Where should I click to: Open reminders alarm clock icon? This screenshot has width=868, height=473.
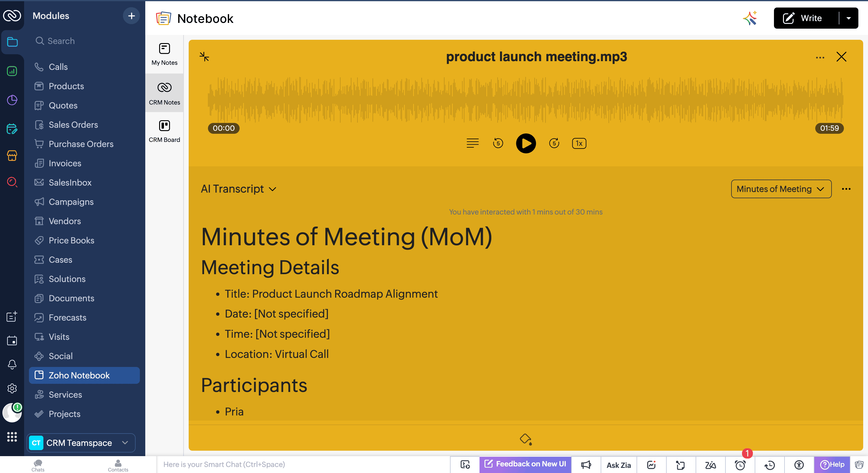[740, 465]
